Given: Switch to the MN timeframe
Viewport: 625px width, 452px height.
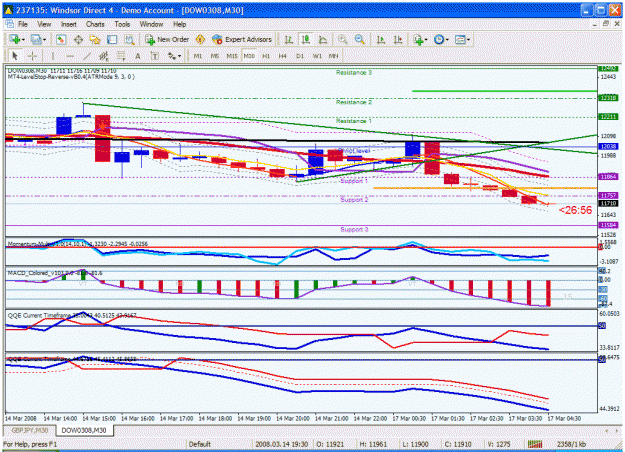Looking at the screenshot, I should click(334, 56).
